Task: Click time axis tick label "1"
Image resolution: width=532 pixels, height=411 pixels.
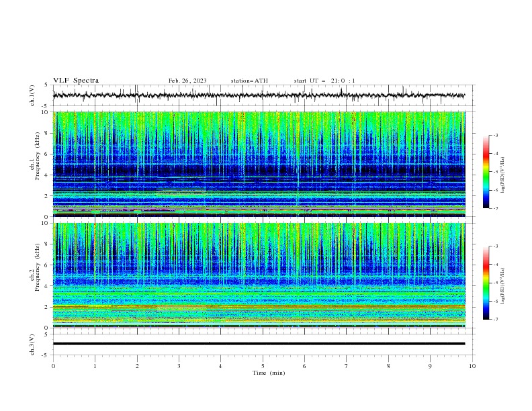Action: (95, 366)
